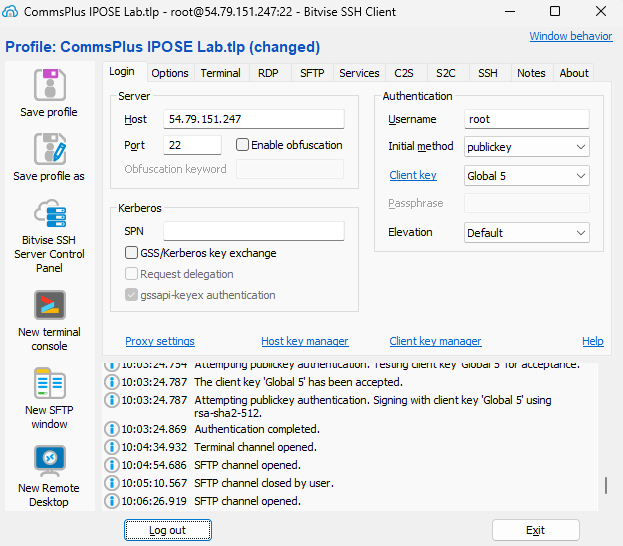The width and height of the screenshot is (623, 546).
Task: Click the log panel scrollbar thumb
Action: [606, 486]
